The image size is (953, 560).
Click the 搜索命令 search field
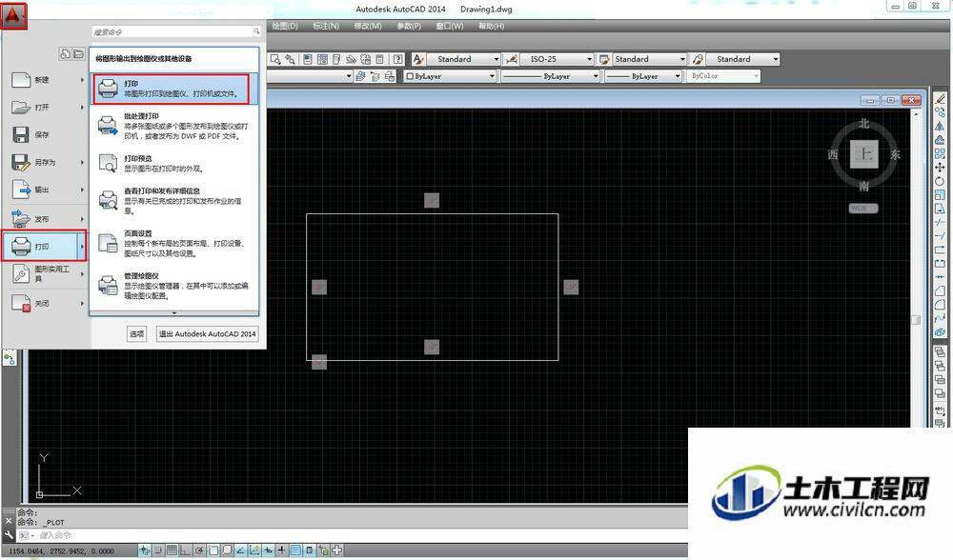pyautogui.click(x=176, y=31)
